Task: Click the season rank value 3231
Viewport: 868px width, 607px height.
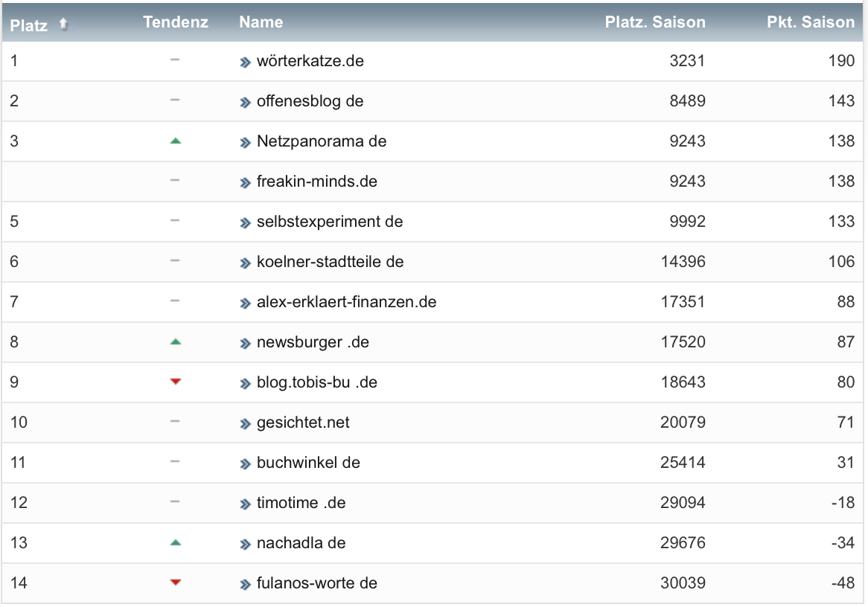Action: [x=687, y=61]
